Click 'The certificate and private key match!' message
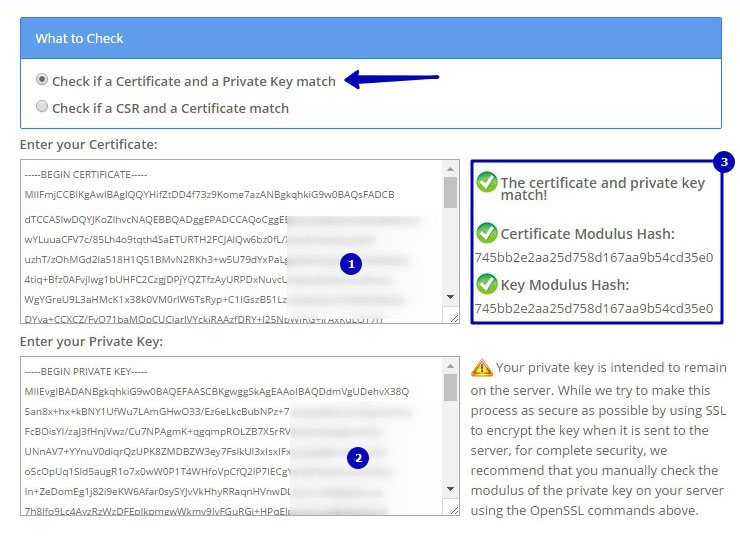Screen dimensions: 740x536 (x=603, y=188)
